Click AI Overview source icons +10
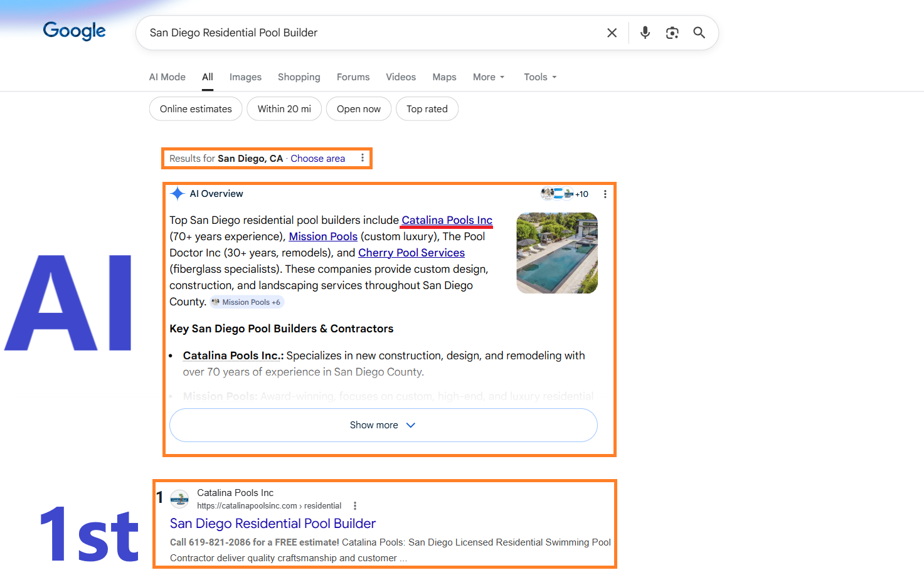Screen dimensions: 924x570 [x=565, y=194]
